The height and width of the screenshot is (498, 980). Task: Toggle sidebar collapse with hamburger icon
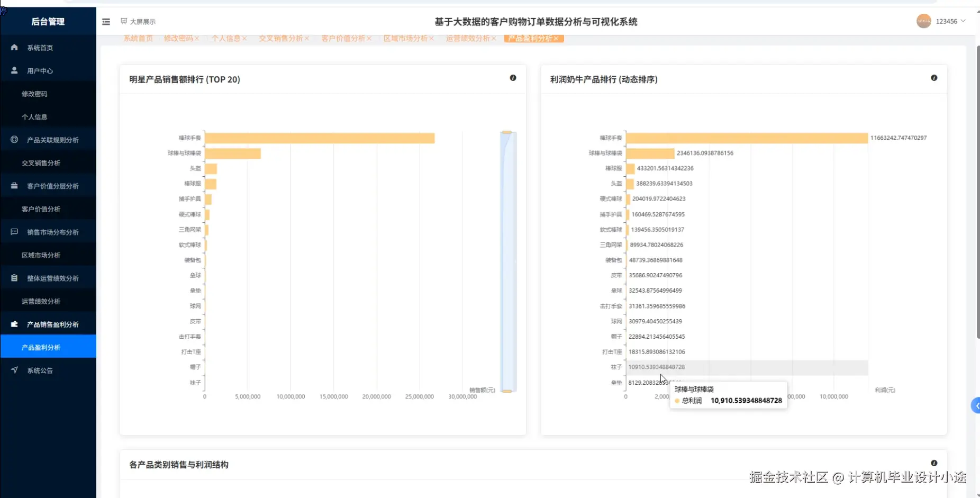(x=106, y=22)
